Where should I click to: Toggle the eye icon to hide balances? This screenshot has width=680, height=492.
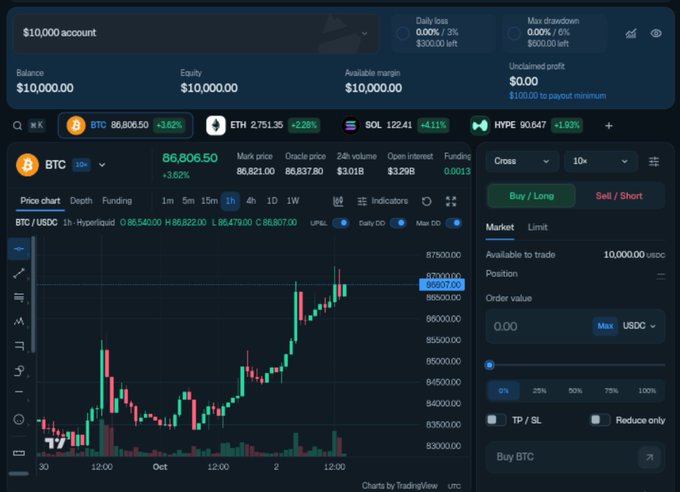click(x=656, y=33)
